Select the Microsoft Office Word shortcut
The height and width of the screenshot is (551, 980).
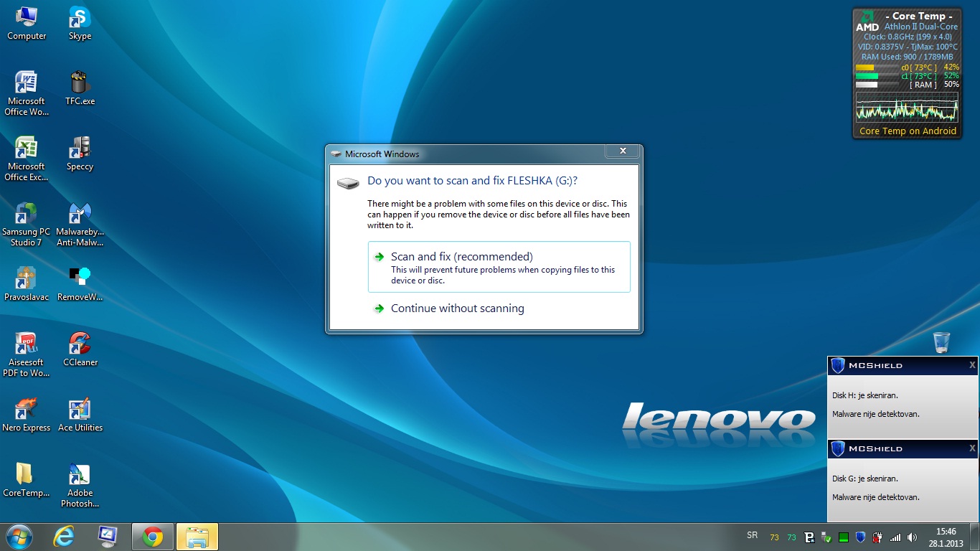click(x=27, y=93)
